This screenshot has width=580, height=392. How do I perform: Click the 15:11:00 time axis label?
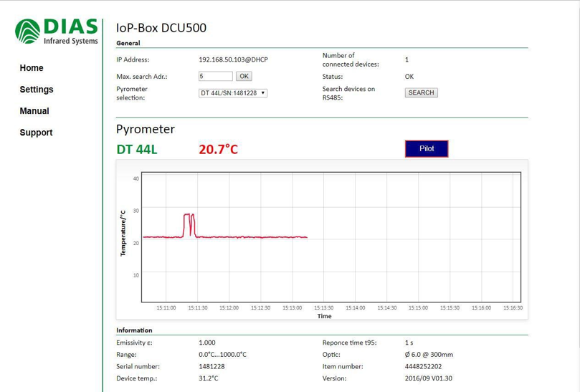click(166, 308)
